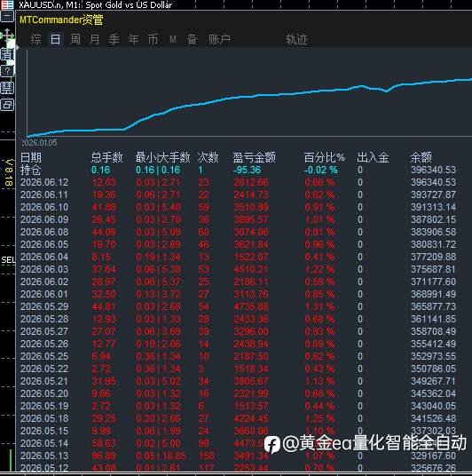
Task: Click the balance value 375687.81
Action: pos(434,270)
